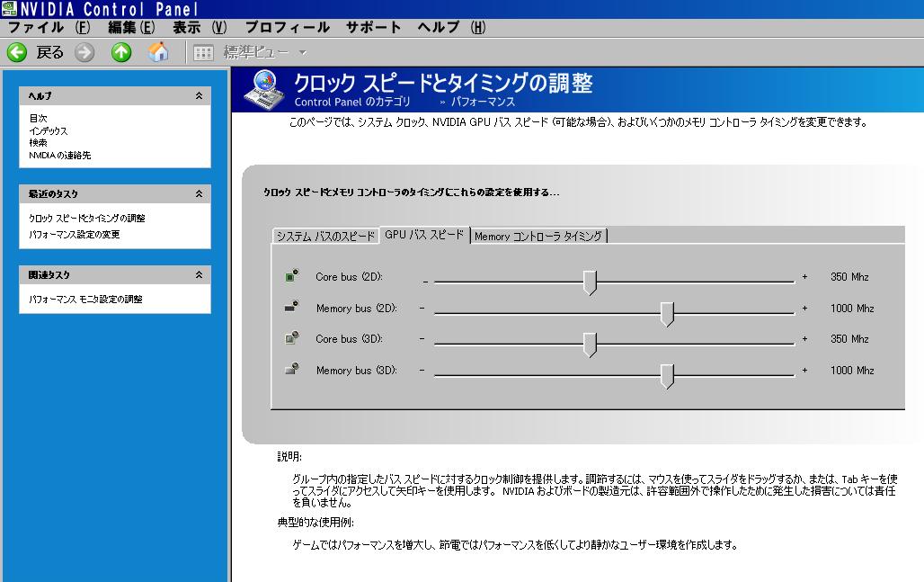Click the Memory bus (3D) icon

292,369
